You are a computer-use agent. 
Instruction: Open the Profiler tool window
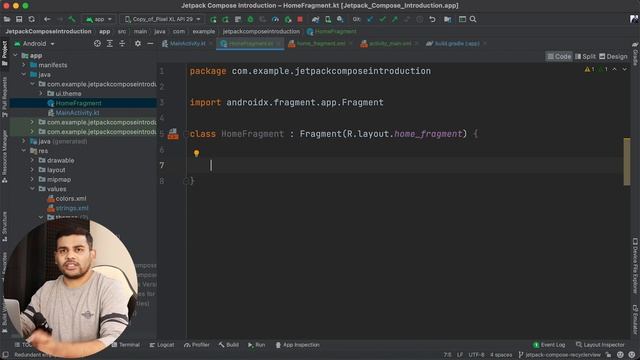coord(197,345)
